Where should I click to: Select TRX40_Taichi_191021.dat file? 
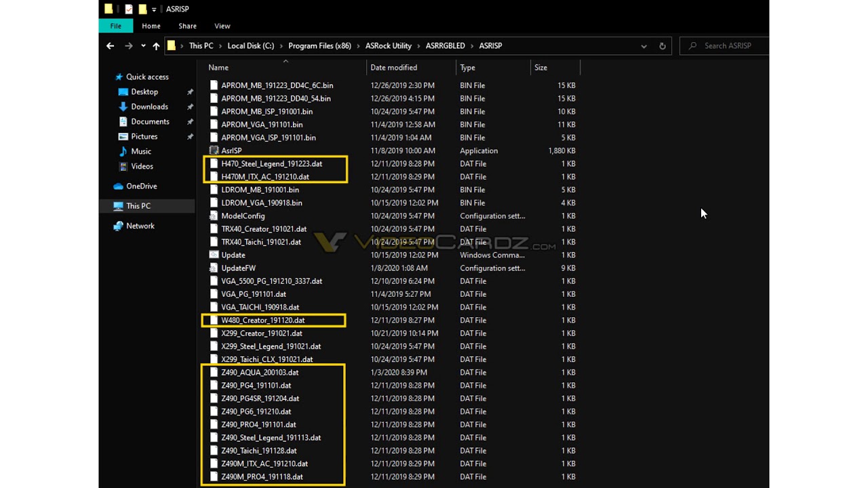tap(261, 242)
